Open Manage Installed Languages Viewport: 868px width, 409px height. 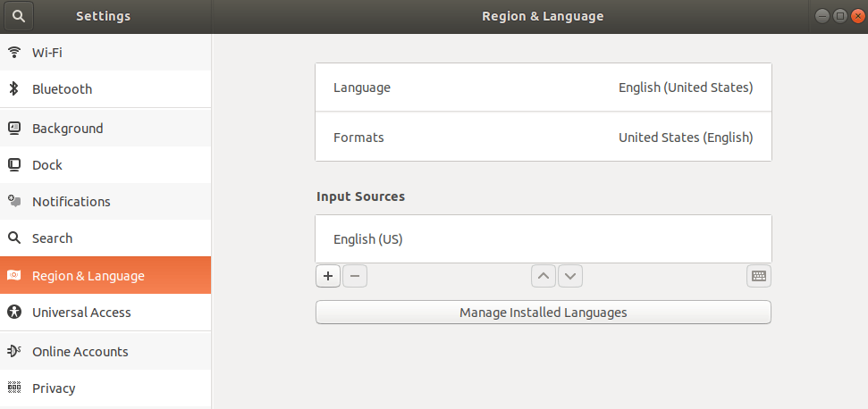click(543, 313)
